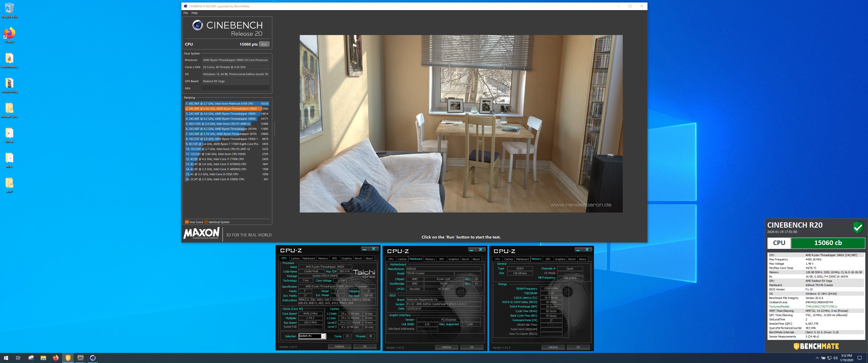Click OK in the first CPU-Z window
Screen dimensions: 868x363
365,347
